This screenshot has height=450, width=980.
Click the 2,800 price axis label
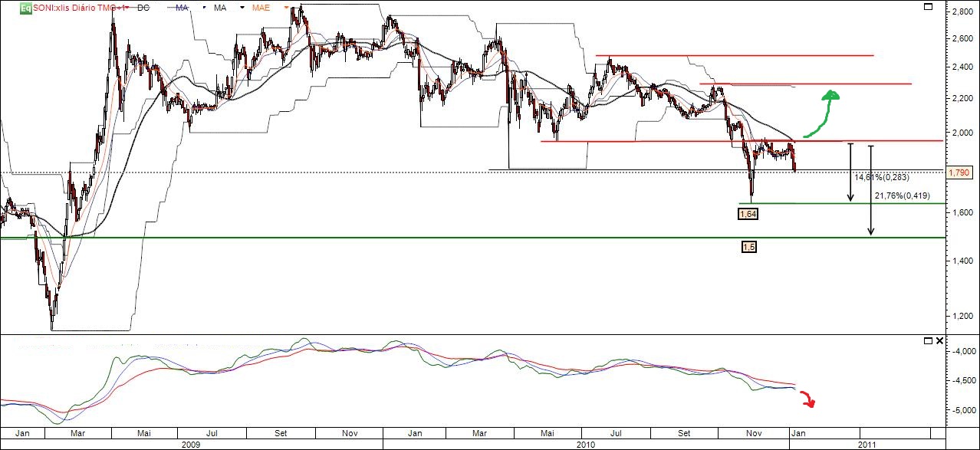(962, 11)
